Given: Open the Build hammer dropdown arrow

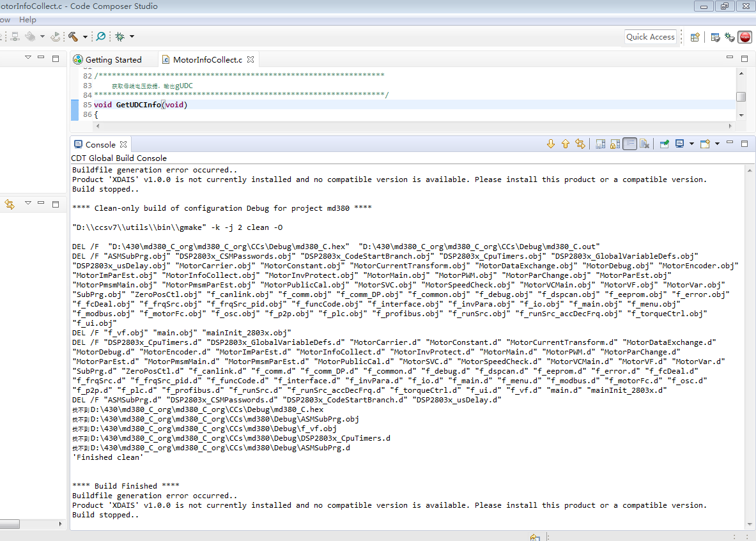Looking at the screenshot, I should [x=86, y=36].
